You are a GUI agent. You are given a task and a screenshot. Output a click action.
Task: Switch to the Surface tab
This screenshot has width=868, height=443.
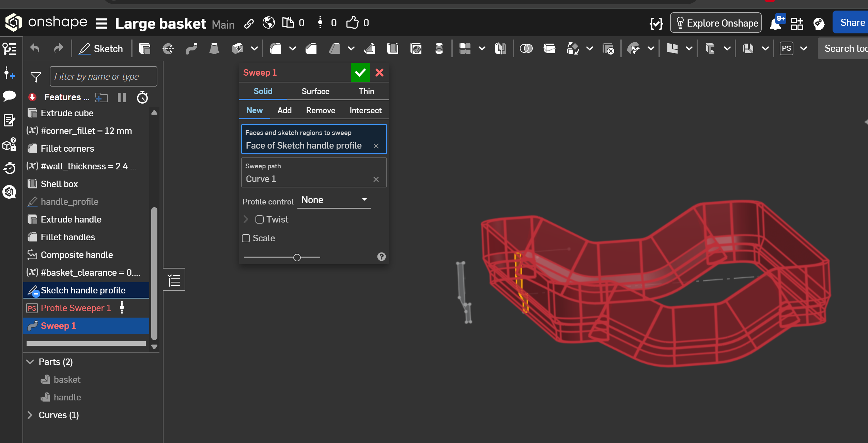click(315, 91)
